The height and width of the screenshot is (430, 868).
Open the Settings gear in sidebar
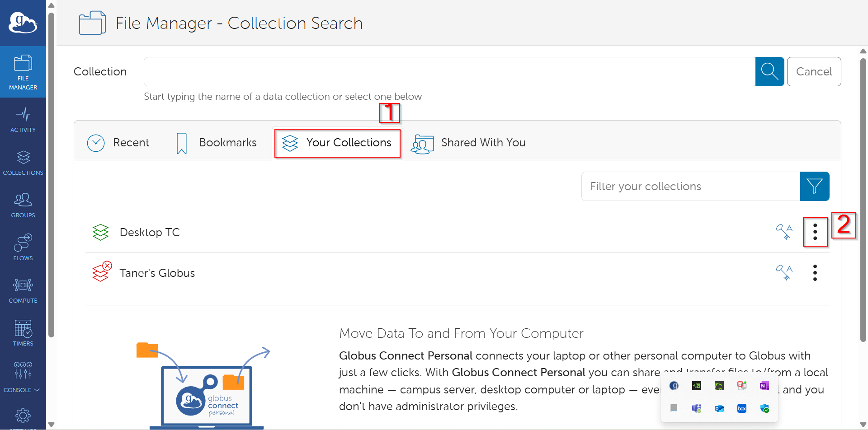[x=23, y=416]
